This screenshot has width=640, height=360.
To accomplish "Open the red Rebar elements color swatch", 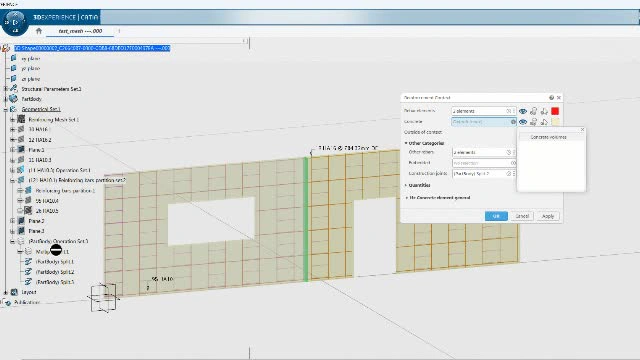I will point(555,111).
